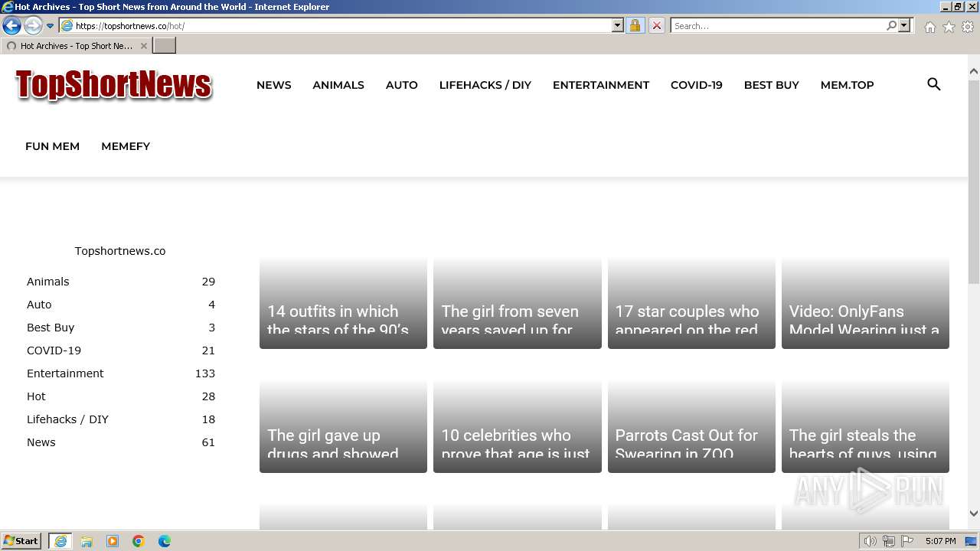This screenshot has height=551, width=980.
Task: Click the page scrollbar down arrow
Action: tap(974, 514)
